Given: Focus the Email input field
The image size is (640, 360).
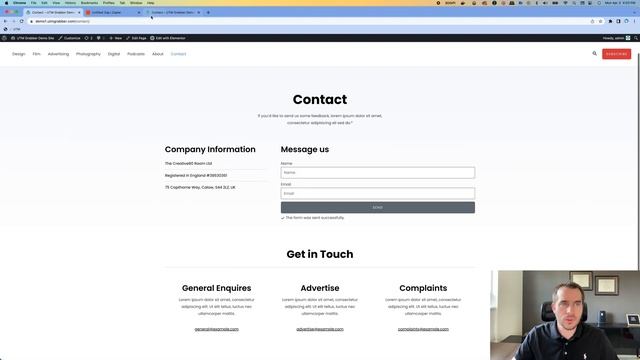Looking at the screenshot, I should coord(378,193).
